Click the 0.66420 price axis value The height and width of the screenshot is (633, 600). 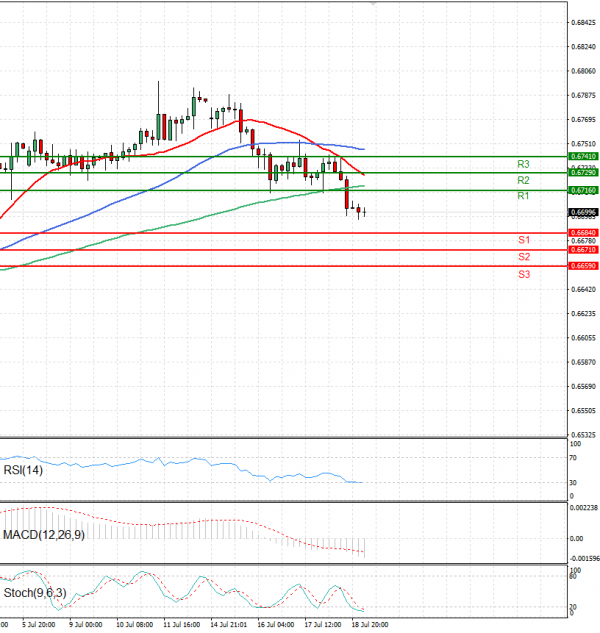point(583,289)
